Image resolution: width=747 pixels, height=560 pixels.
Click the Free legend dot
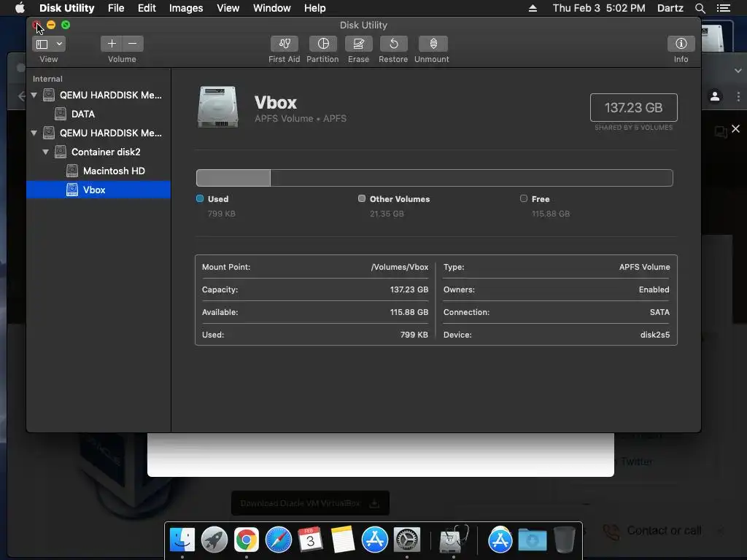(524, 198)
